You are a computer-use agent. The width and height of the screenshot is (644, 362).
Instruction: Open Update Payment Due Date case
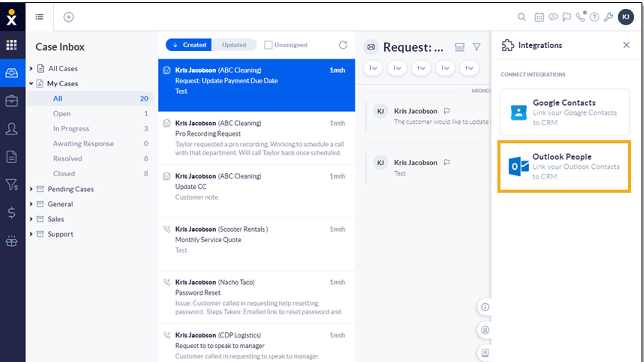click(257, 85)
